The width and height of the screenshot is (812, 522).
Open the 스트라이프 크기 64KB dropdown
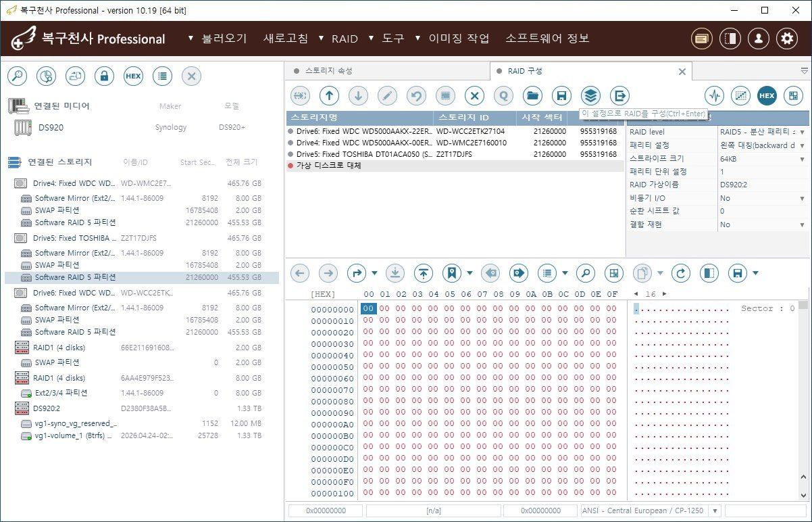802,158
